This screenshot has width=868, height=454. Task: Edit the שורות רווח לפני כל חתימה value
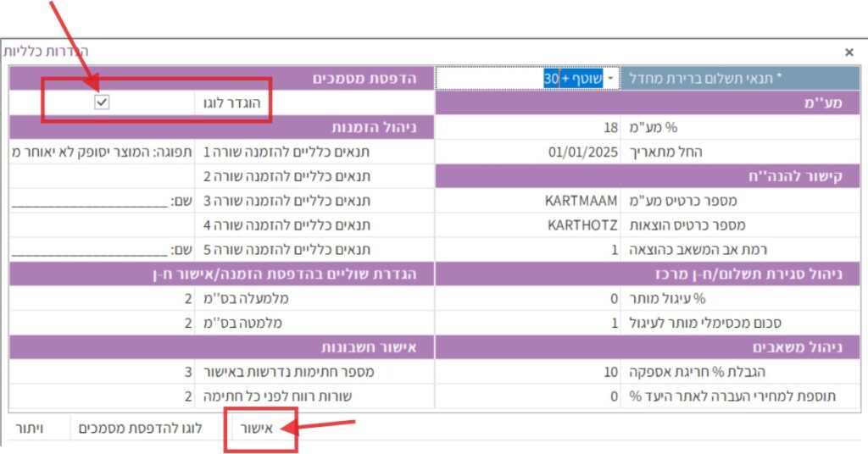coord(102,396)
